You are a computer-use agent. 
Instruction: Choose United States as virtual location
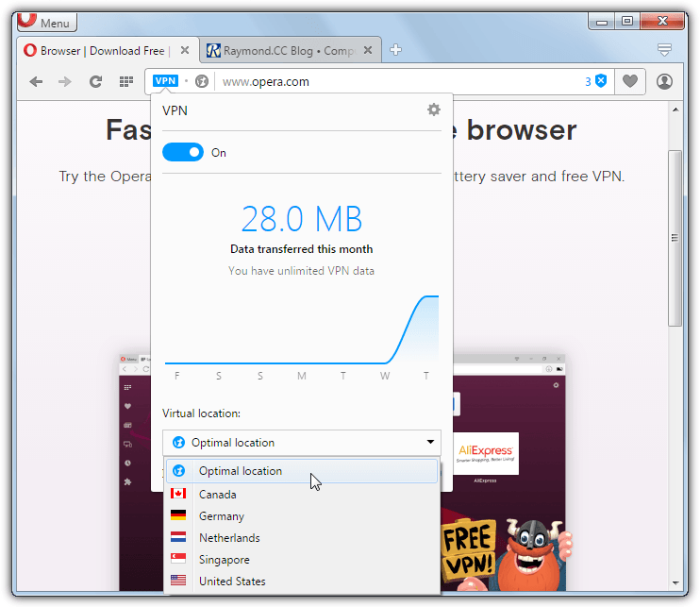point(302,582)
